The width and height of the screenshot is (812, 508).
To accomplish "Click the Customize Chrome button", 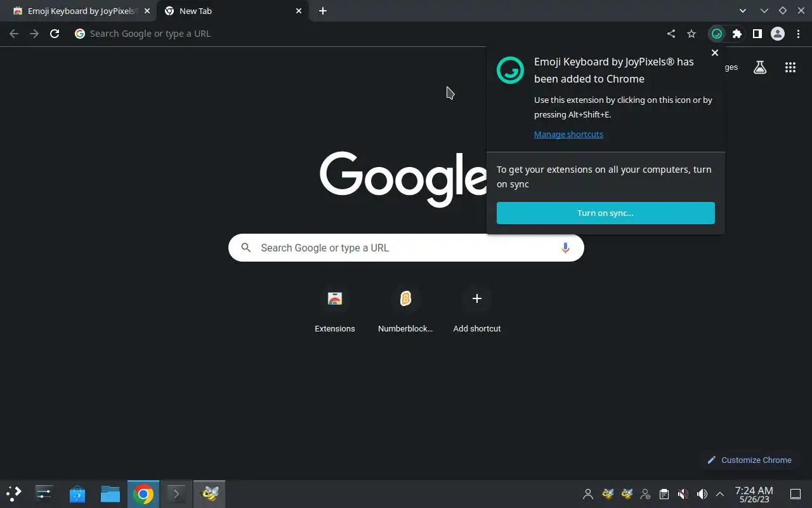I will 749,460.
